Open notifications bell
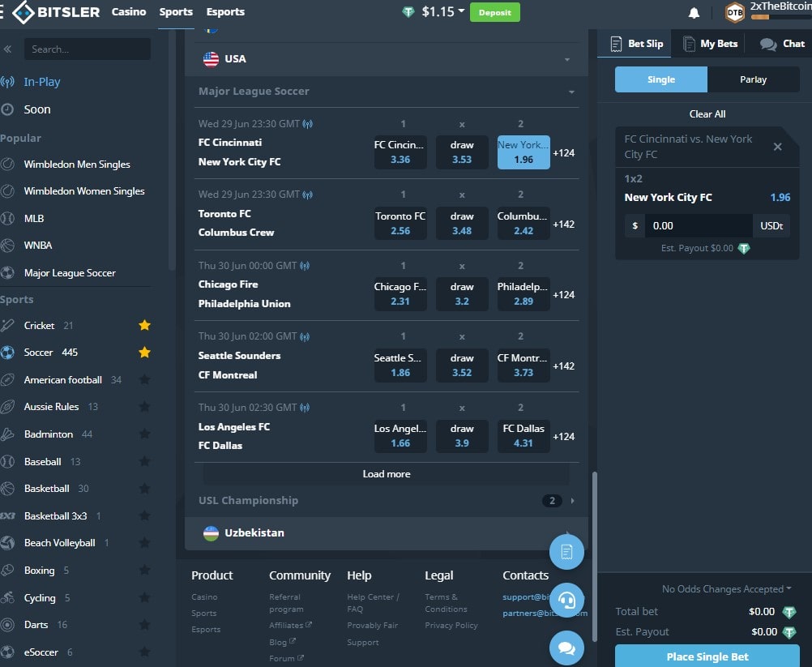 pyautogui.click(x=694, y=13)
